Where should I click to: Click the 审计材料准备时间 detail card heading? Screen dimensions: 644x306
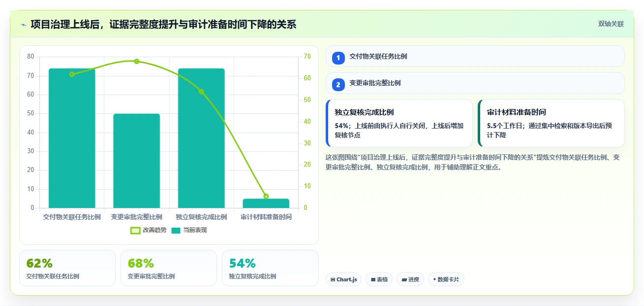(x=517, y=112)
